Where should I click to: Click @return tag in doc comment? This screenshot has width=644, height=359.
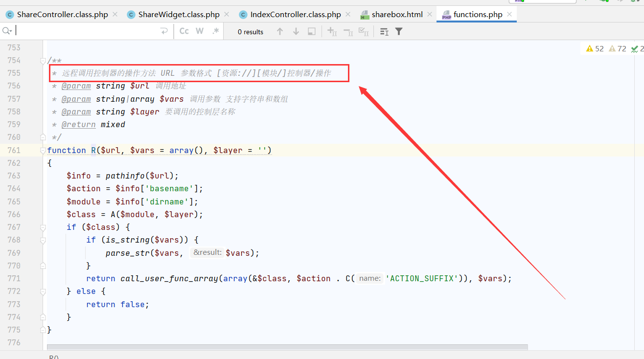78,125
